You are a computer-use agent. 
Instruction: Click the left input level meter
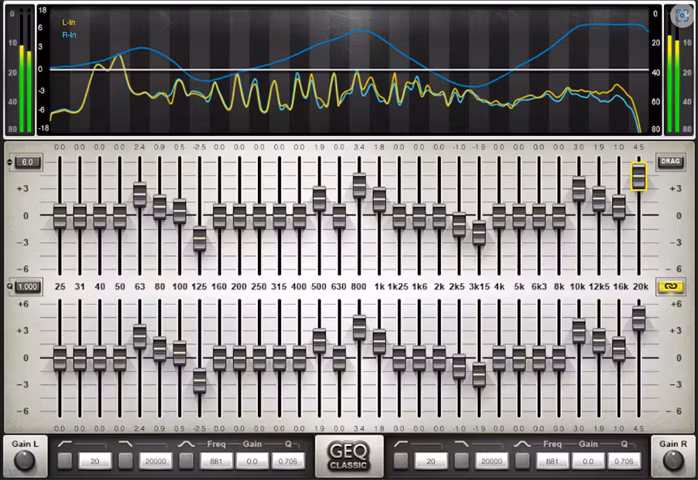click(x=26, y=71)
